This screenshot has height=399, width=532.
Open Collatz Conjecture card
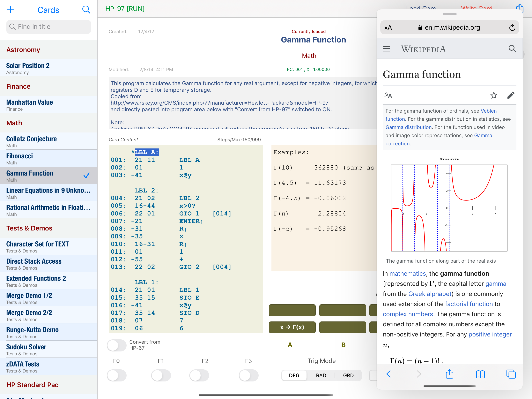click(x=48, y=141)
